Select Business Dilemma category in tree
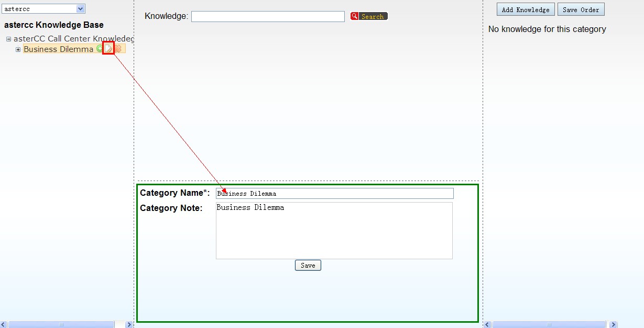 [58, 49]
